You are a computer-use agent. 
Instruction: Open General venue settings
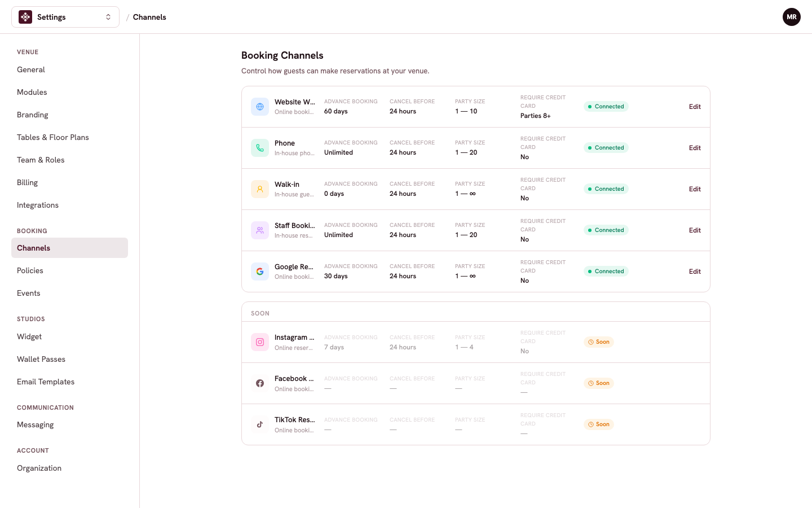click(x=69, y=69)
